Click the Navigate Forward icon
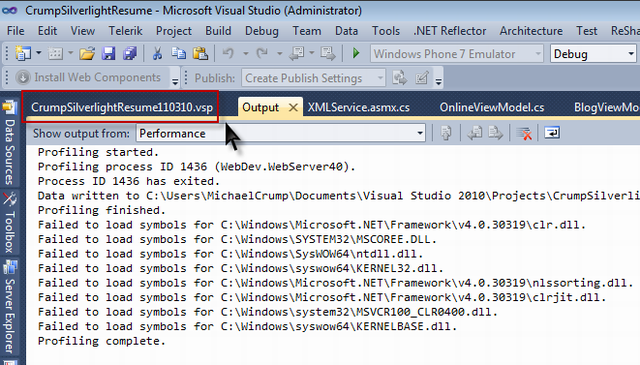640x365 pixels. pos(328,53)
